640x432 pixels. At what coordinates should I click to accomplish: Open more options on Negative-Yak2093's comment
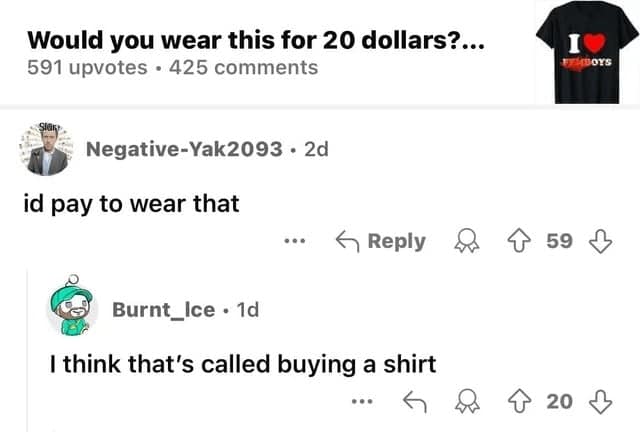click(295, 241)
